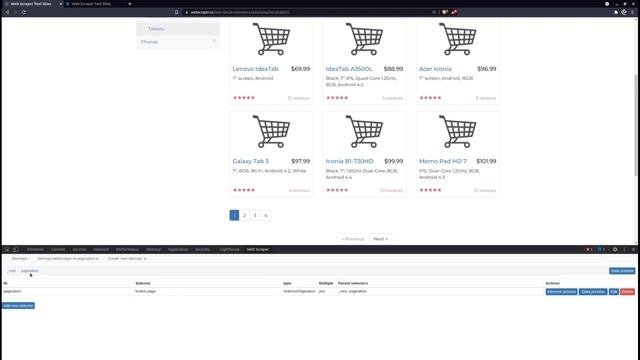Open the Elements DevTools tab
640x360 pixels.
click(x=36, y=249)
